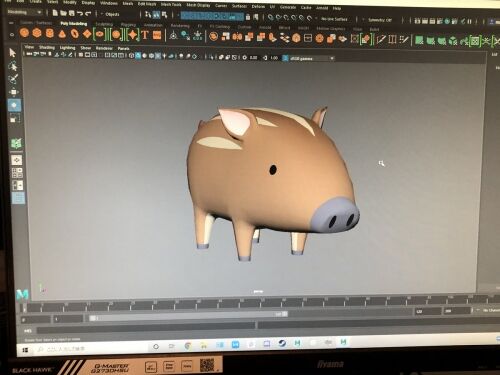The width and height of the screenshot is (500, 375).
Task: Click the Undo arrow icon
Action: click(x=80, y=13)
